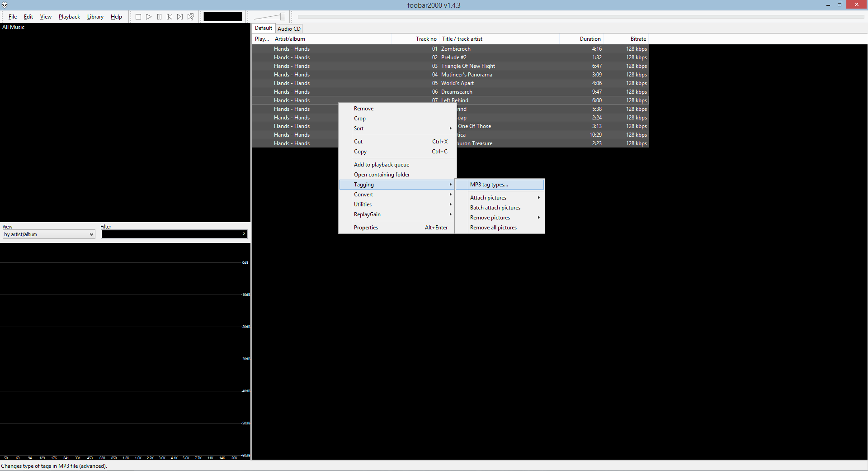The image size is (868, 471).
Task: Restore down the foobar2000 window
Action: (x=840, y=5)
